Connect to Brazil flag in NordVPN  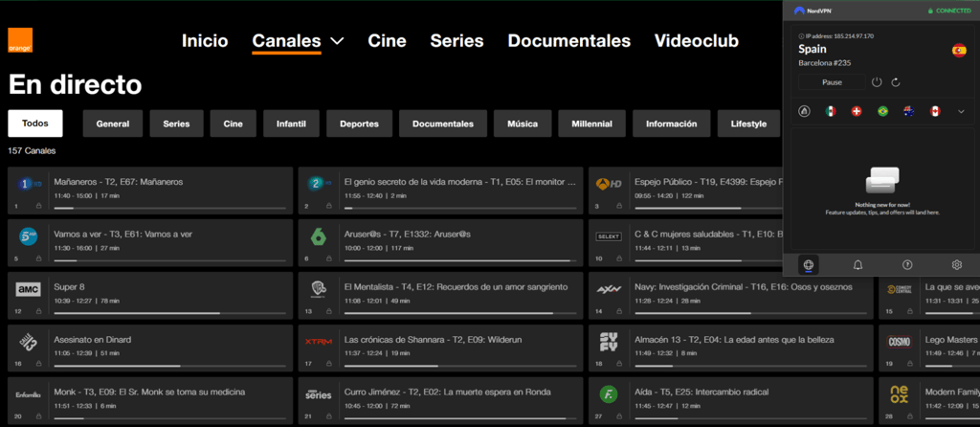pos(882,111)
